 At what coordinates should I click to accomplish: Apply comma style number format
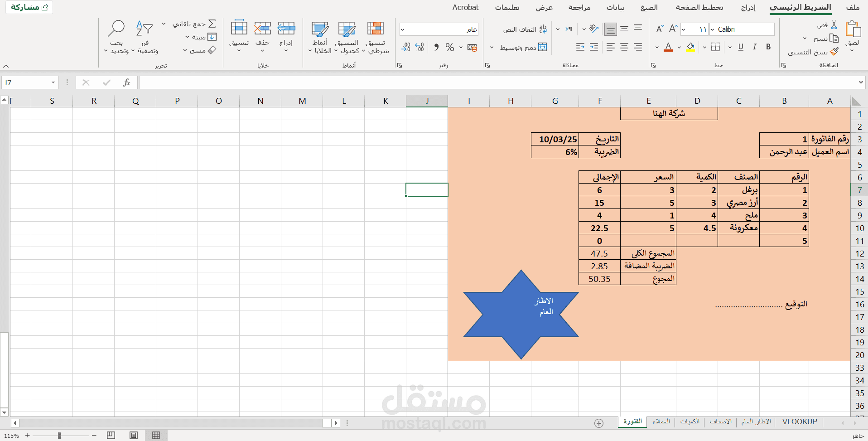(x=436, y=47)
